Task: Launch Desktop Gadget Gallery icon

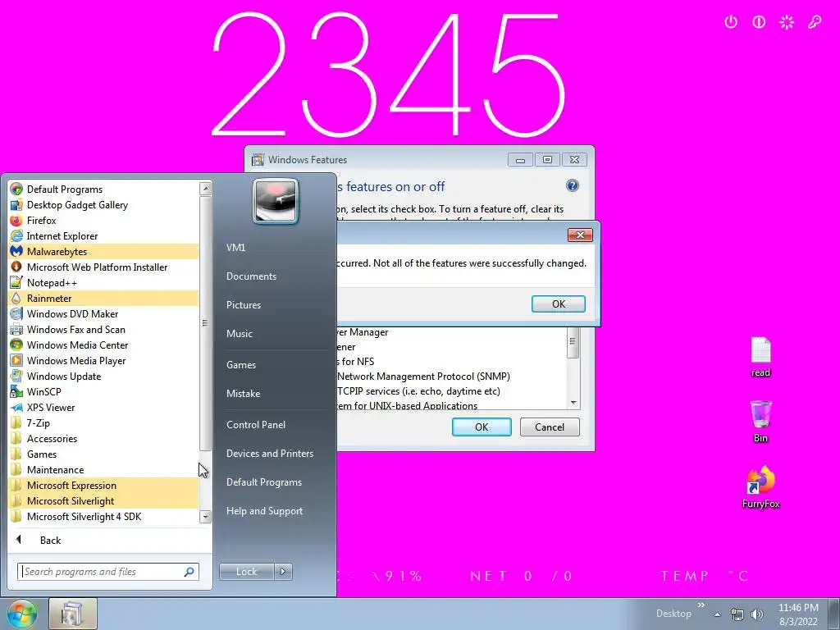Action: pyautogui.click(x=16, y=204)
